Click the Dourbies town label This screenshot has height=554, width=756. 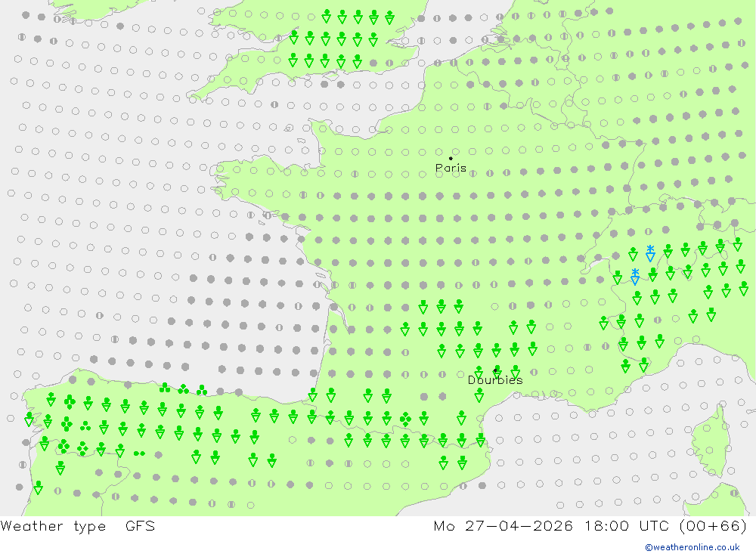pos(495,380)
